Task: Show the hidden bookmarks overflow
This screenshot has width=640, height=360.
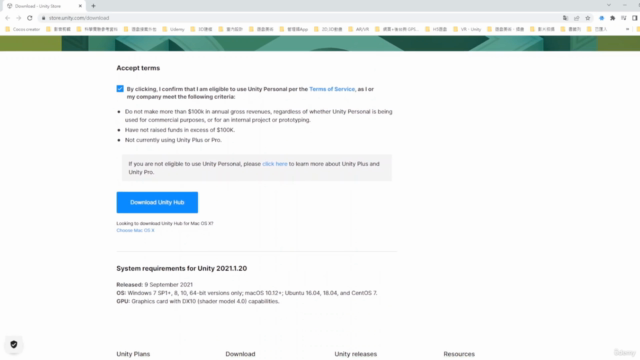Action: (x=627, y=29)
